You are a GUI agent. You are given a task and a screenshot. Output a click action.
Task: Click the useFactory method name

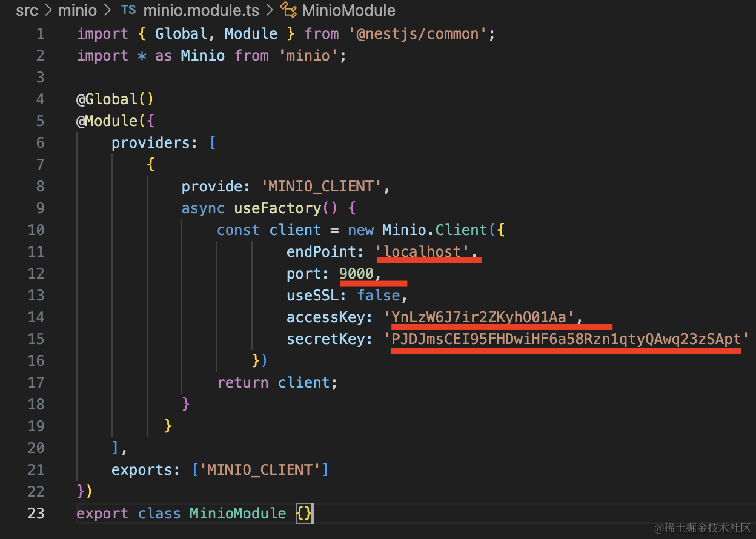pos(277,208)
